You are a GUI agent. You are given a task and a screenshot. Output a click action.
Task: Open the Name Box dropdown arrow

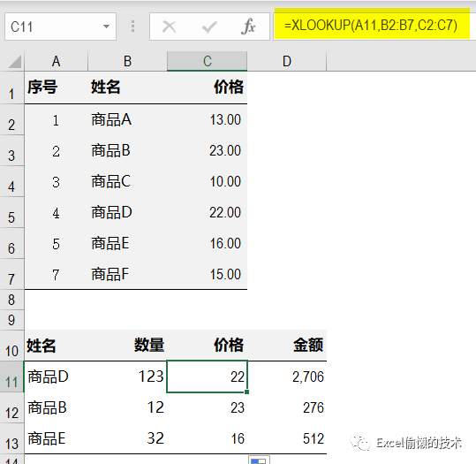106,27
